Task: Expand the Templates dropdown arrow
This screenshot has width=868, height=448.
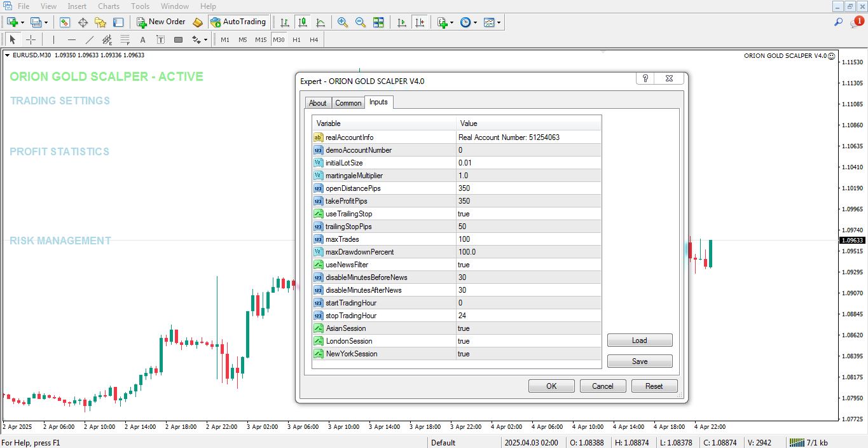Action: [x=499, y=22]
